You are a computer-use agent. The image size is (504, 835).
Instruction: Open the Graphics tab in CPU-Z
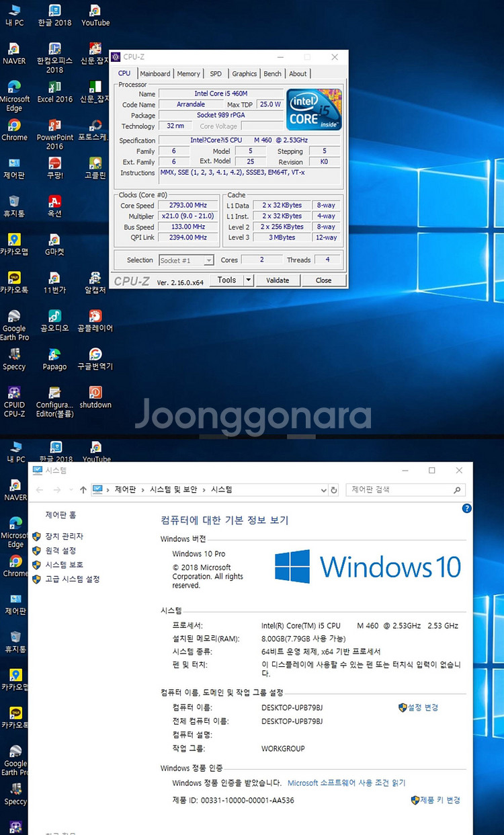245,74
